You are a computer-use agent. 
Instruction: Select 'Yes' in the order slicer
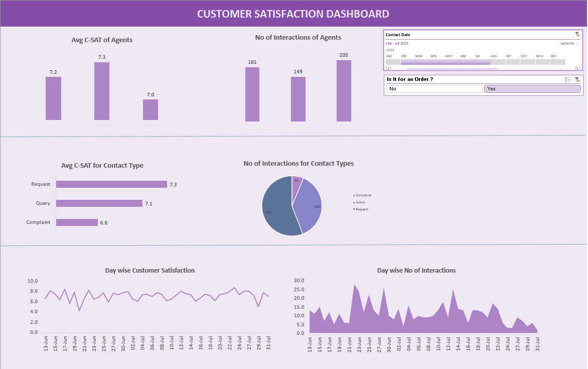[532, 89]
